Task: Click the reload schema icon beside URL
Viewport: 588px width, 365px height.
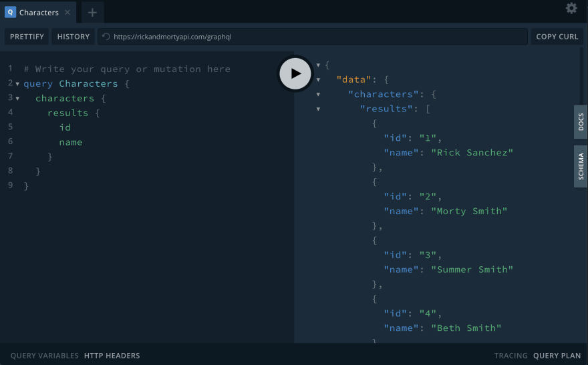Action: [106, 37]
